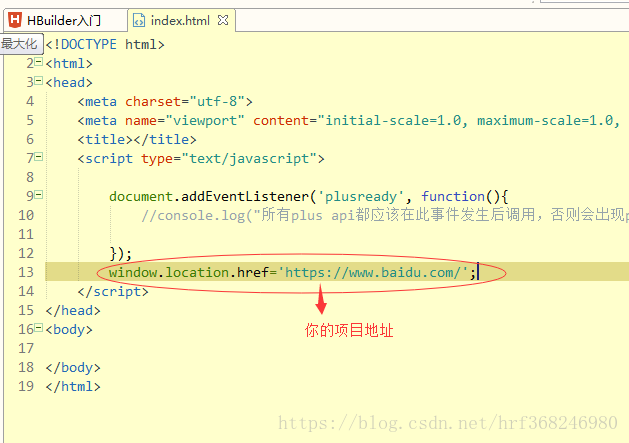Image resolution: width=629 pixels, height=443 pixels.
Task: Click the meta charset="utf-8" line
Action: [165, 102]
